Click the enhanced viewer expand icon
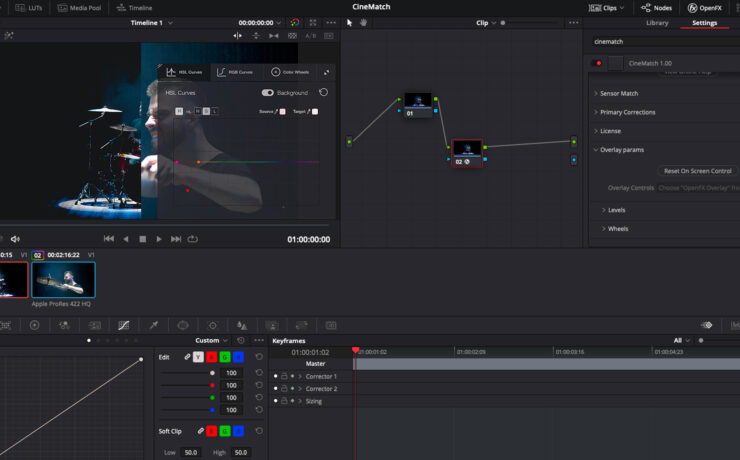Screen dimensions: 740x460 coord(313,23)
